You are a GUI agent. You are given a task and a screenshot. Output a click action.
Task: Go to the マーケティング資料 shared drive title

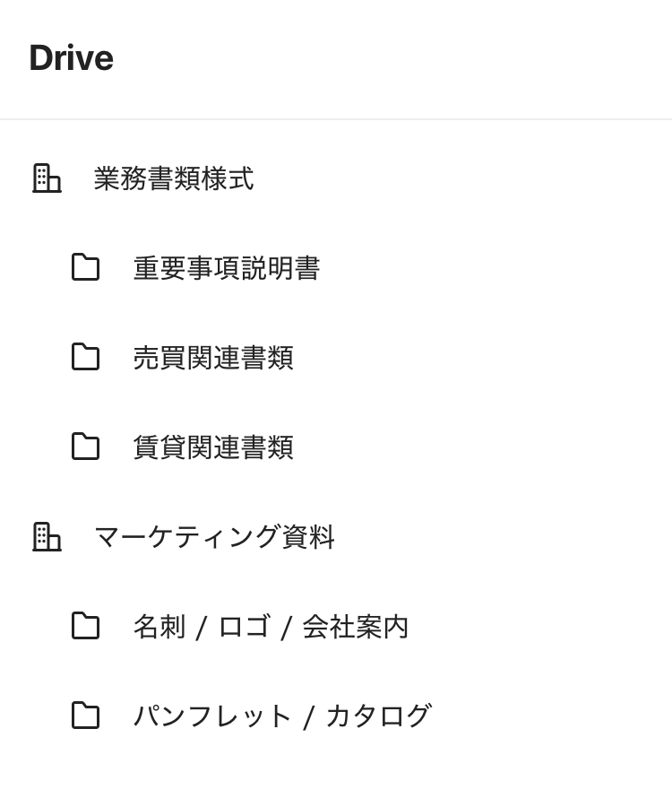pyautogui.click(x=213, y=537)
